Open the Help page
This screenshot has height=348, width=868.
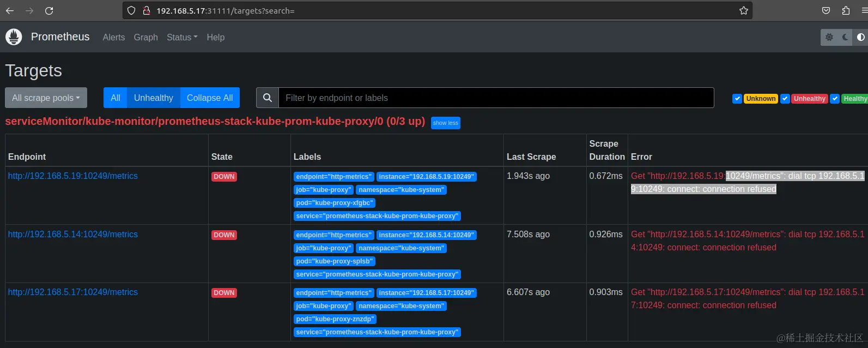point(216,37)
